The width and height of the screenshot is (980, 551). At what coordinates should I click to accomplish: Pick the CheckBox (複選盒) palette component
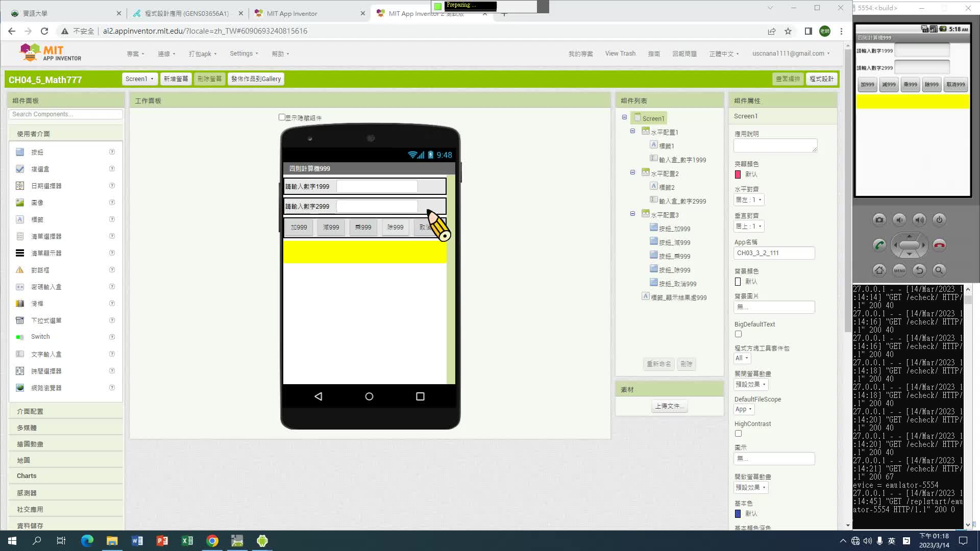40,169
